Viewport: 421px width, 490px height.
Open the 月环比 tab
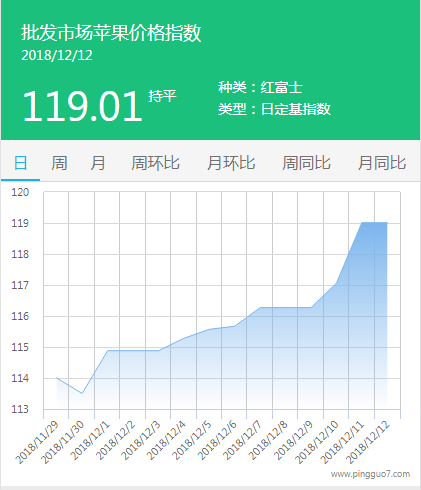[x=231, y=163]
